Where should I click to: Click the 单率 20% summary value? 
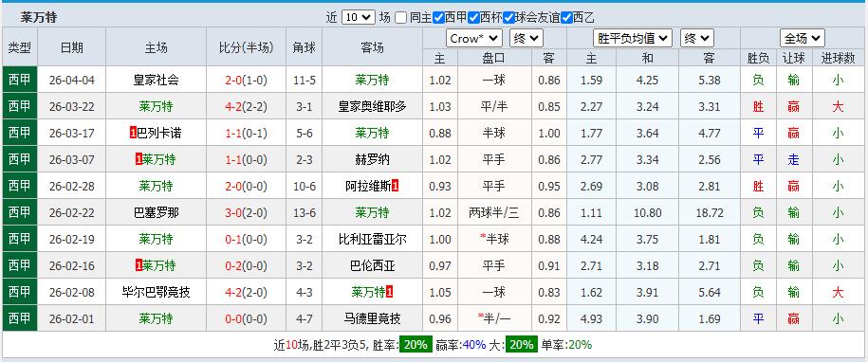tap(581, 345)
